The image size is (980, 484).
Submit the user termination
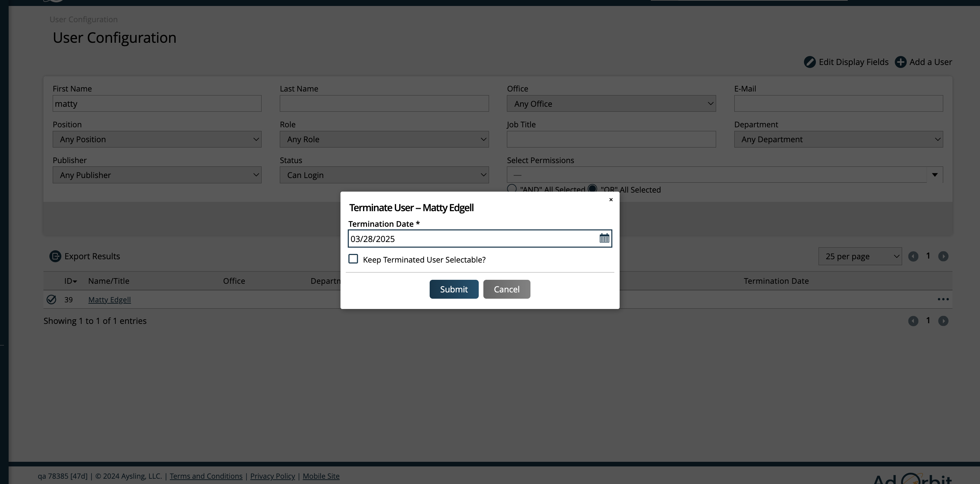click(454, 289)
